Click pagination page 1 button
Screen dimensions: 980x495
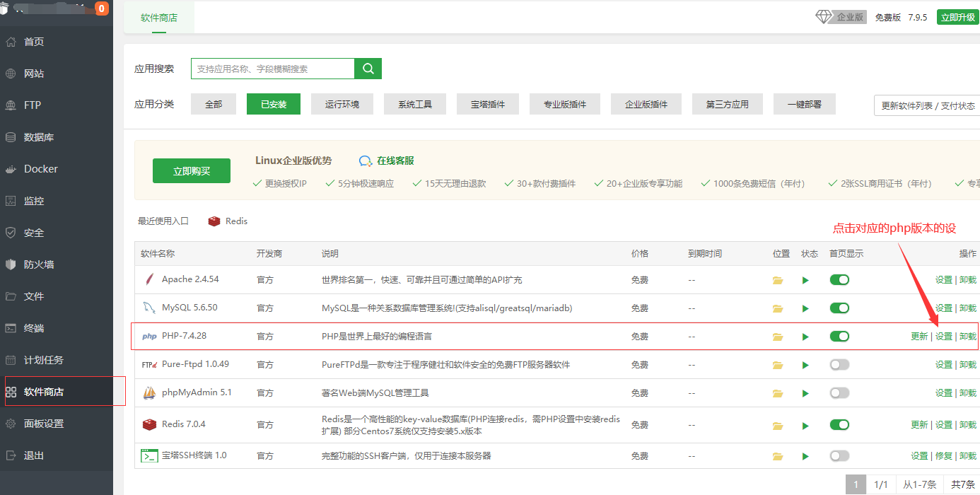click(856, 484)
